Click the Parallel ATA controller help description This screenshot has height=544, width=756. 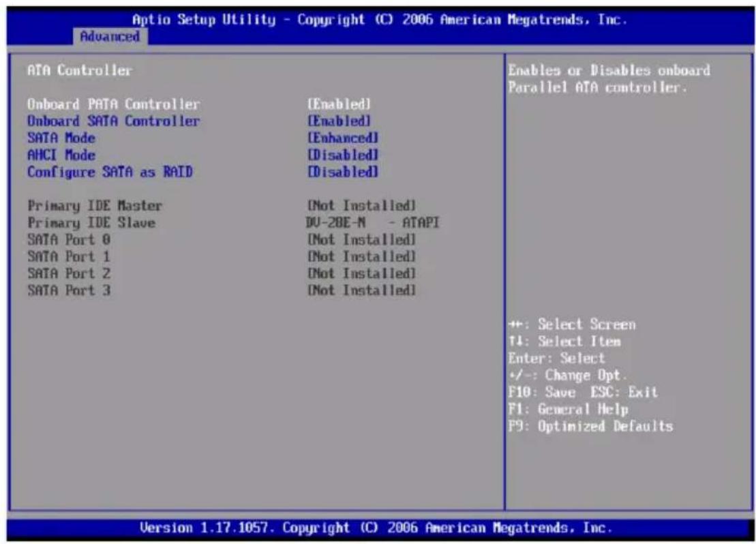609,79
